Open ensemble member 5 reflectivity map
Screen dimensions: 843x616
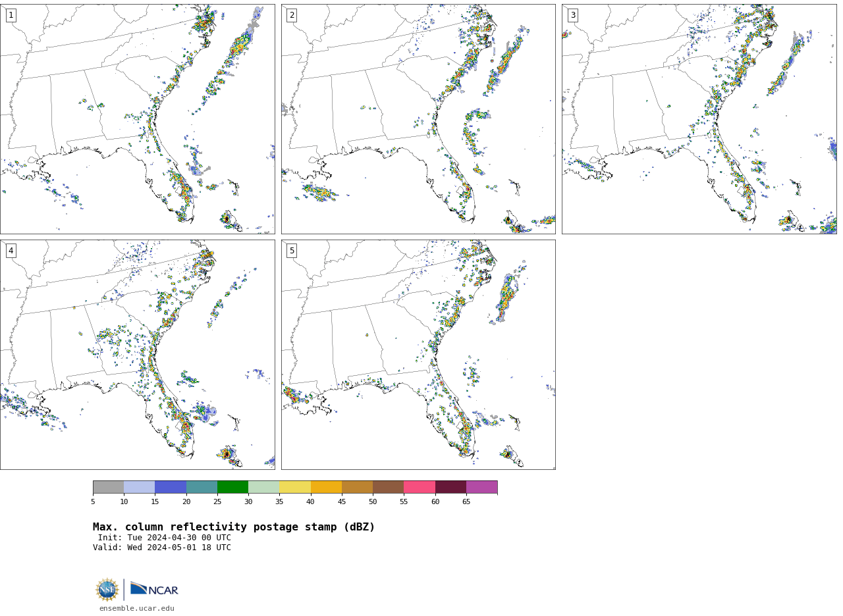pyautogui.click(x=418, y=355)
